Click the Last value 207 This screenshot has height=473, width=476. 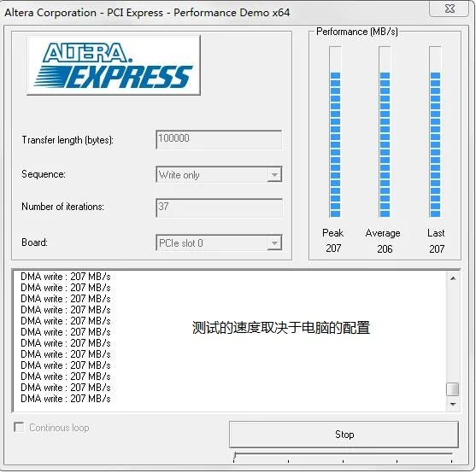tap(437, 249)
